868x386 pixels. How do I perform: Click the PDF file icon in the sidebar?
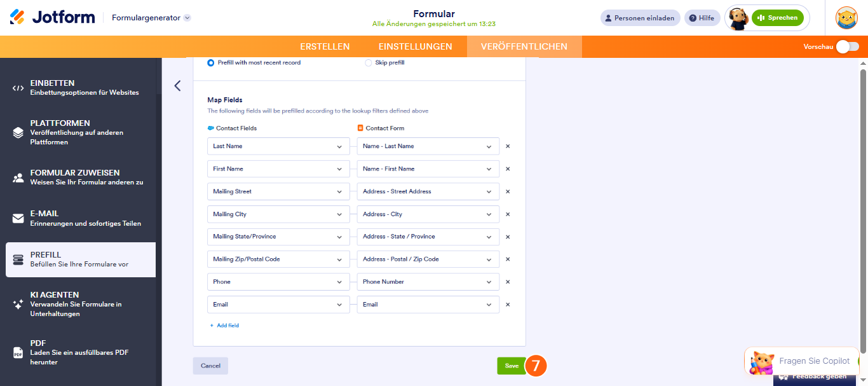[x=18, y=352]
